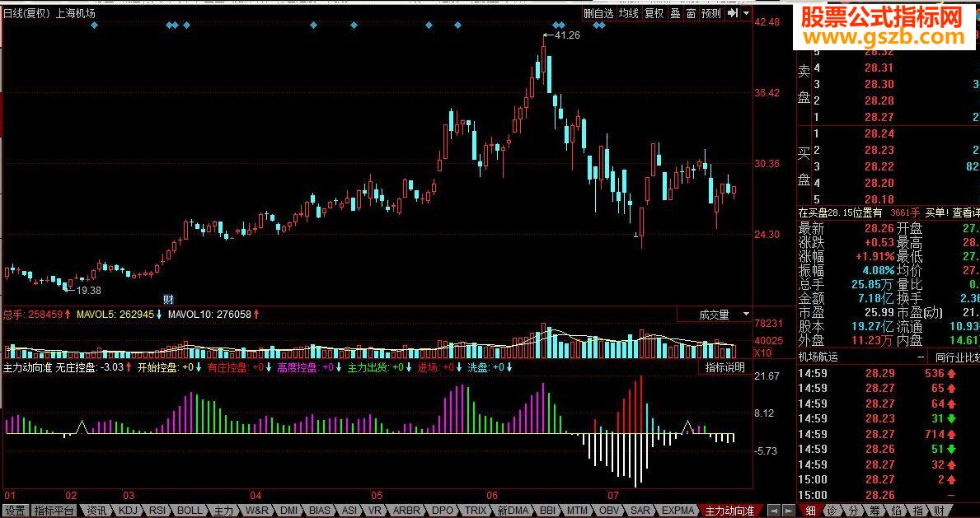Open the 指标平台 indicator platform tab
The image size is (980, 518).
point(54,511)
